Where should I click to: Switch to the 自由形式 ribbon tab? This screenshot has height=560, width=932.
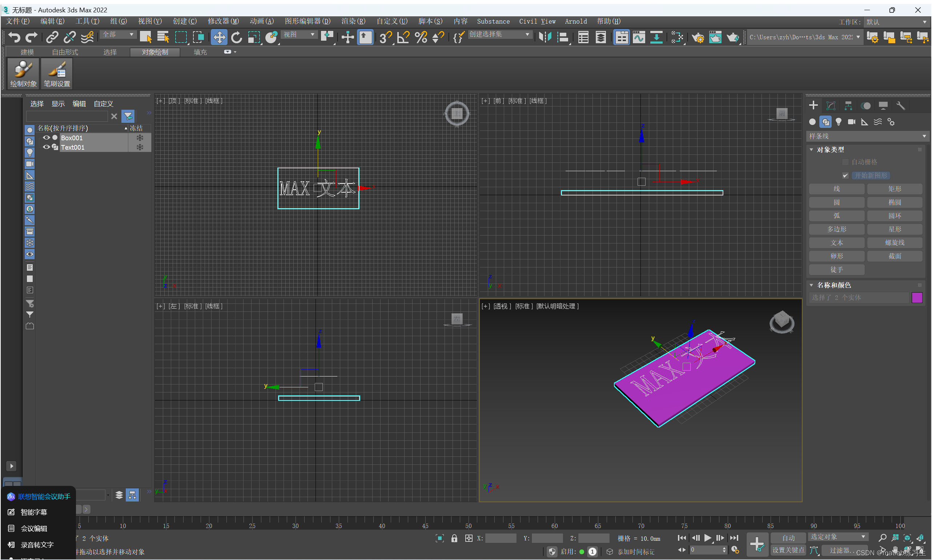click(65, 52)
